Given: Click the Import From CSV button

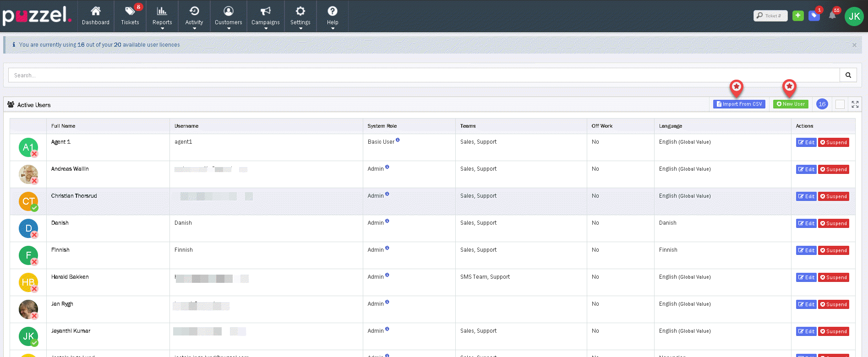Looking at the screenshot, I should (739, 104).
